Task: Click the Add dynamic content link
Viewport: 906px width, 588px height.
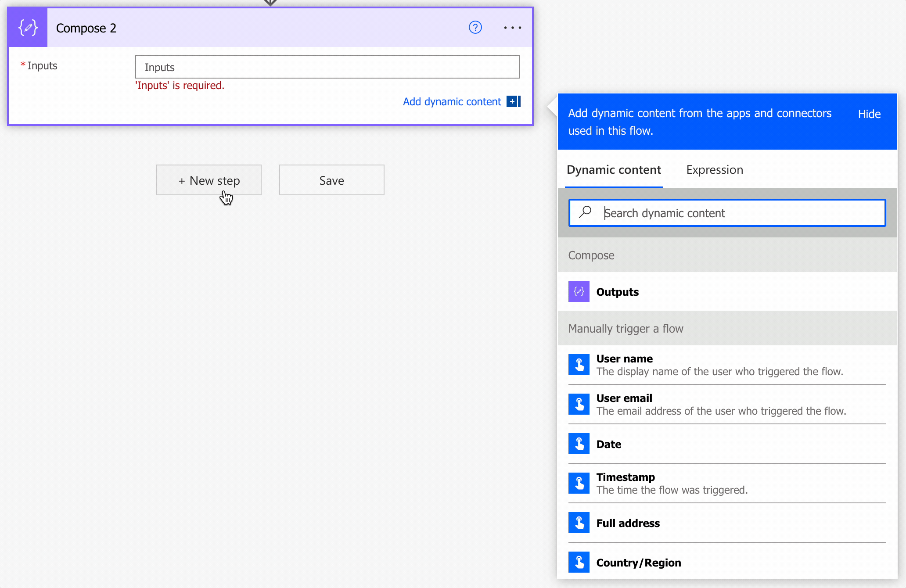Action: 452,102
